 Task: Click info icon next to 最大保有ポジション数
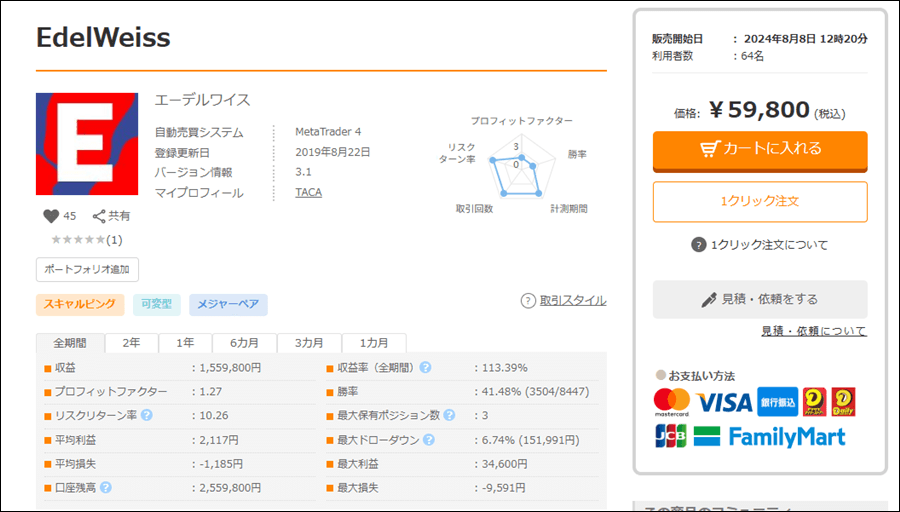click(449, 416)
